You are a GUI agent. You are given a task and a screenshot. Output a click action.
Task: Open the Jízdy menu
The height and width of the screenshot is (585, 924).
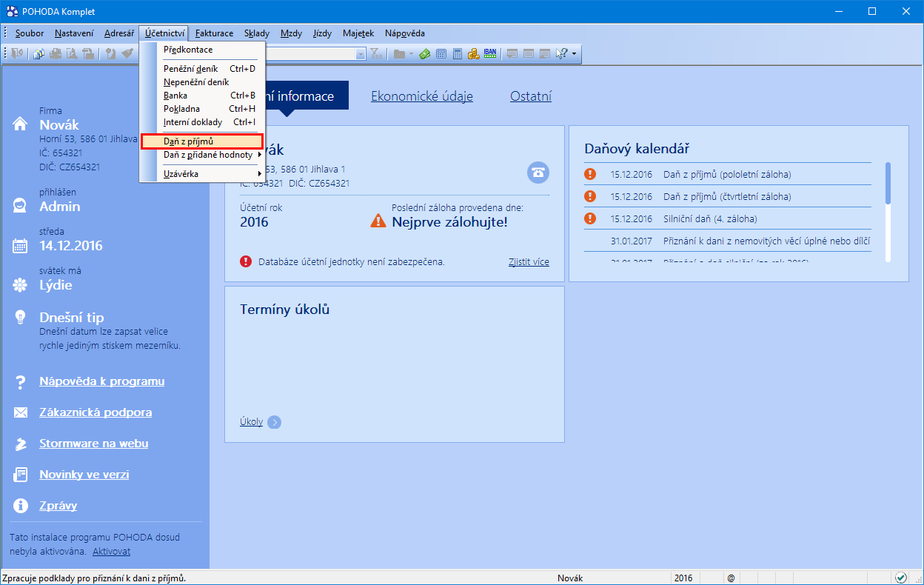click(323, 33)
